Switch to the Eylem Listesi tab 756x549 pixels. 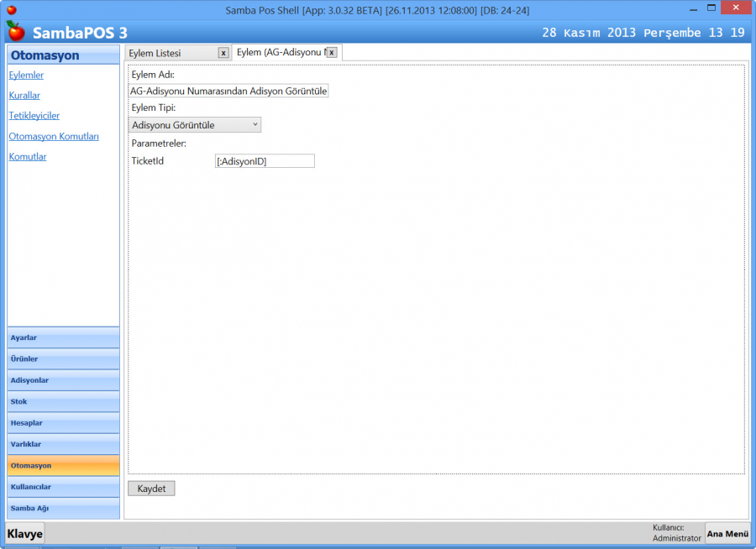(170, 53)
